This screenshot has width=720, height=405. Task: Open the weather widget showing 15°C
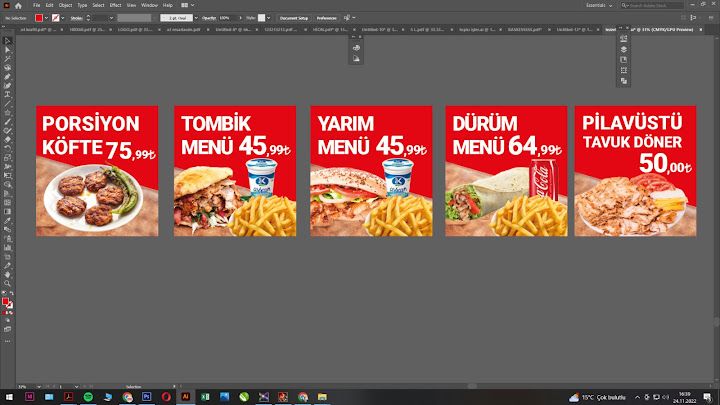[x=597, y=397]
